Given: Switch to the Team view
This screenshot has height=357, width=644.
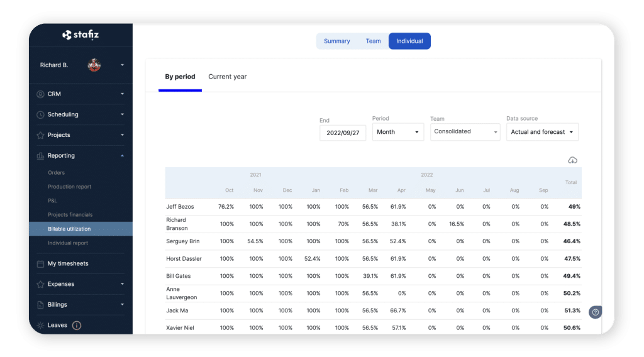Looking at the screenshot, I should (373, 41).
